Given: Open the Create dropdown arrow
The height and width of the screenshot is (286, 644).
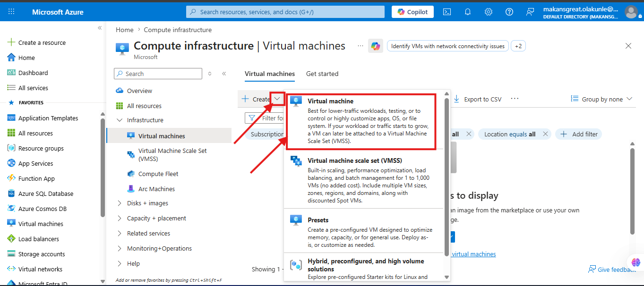Looking at the screenshot, I should (277, 99).
